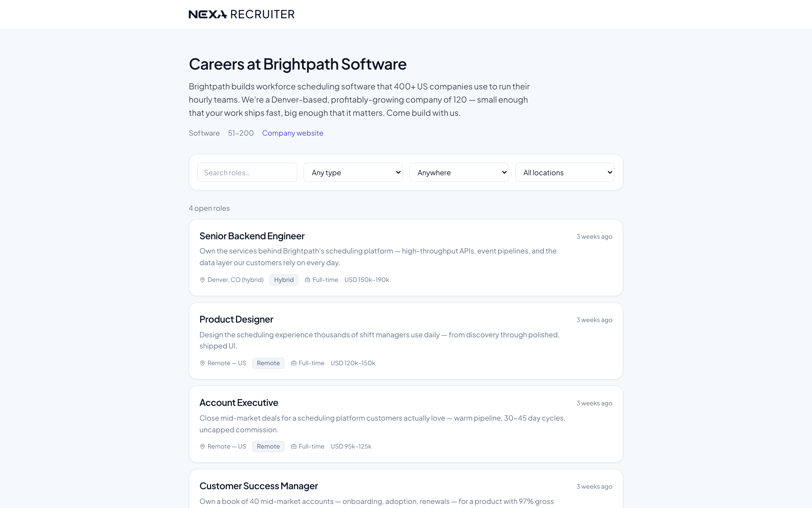Screen dimensions: 812x508
Task: Click 'Full-time' on the Senior Backend Engineer card
Action: [x=325, y=280]
